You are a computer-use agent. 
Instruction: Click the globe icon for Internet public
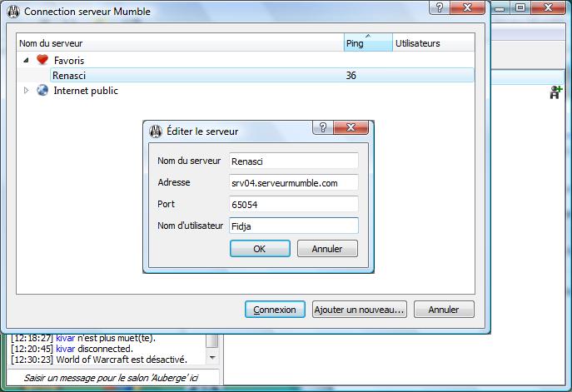pos(42,90)
